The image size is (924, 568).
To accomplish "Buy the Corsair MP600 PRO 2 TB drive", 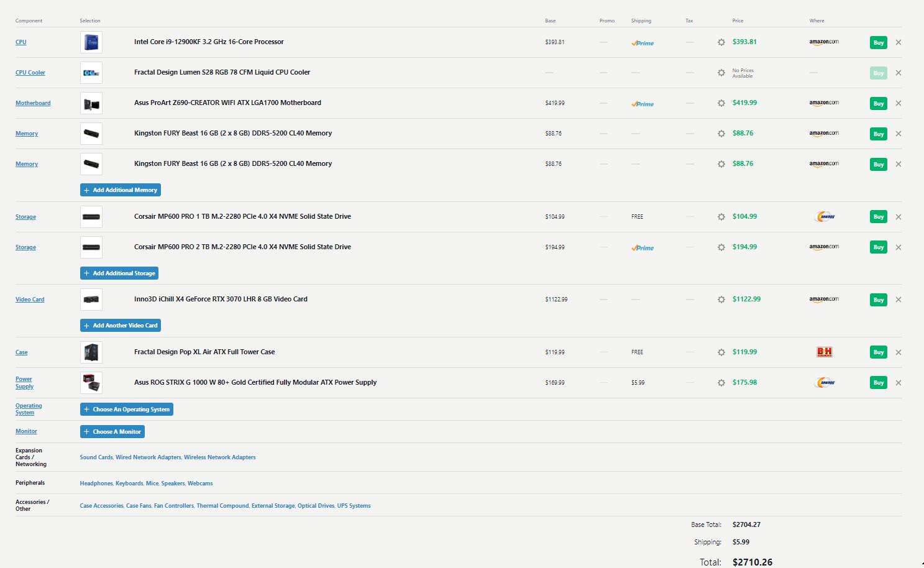I will (x=879, y=247).
